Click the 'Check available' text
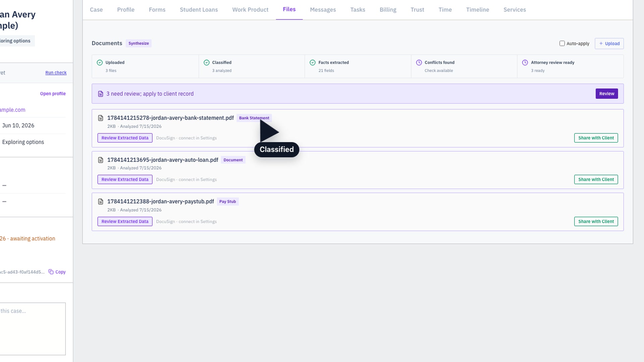Image resolution: width=644 pixels, height=362 pixels. [439, 71]
